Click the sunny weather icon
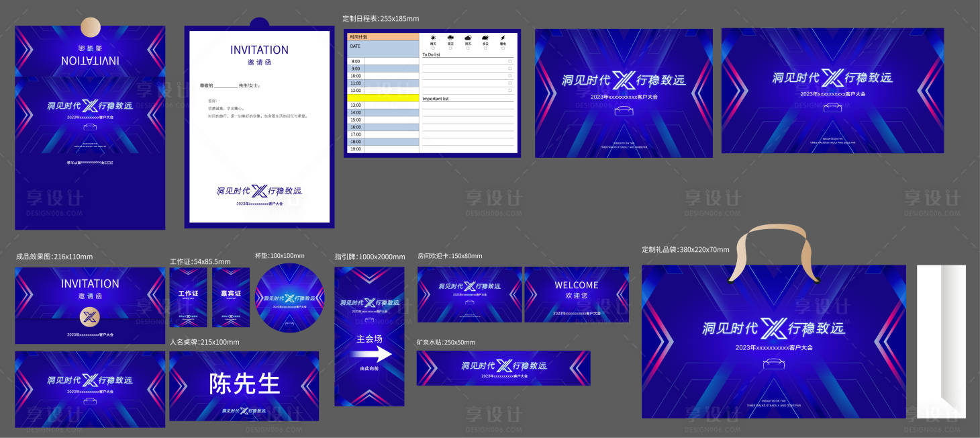Screen dimensions: 980x438 click(433, 38)
